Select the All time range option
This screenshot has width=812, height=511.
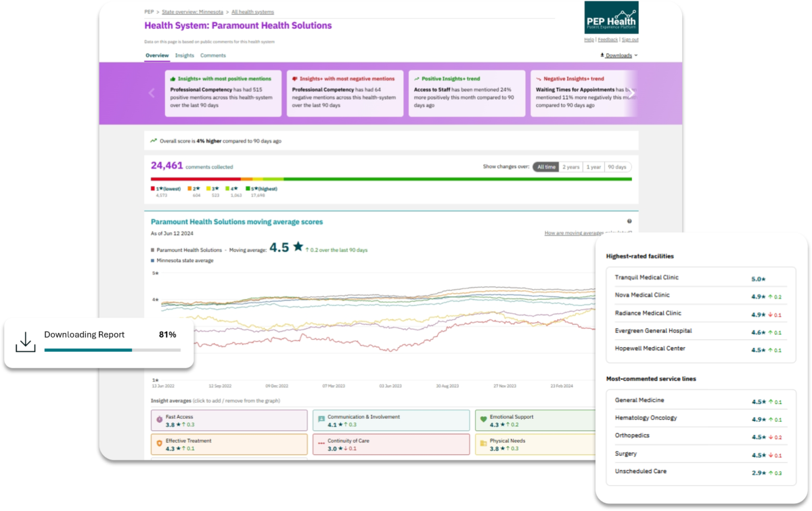(x=545, y=166)
